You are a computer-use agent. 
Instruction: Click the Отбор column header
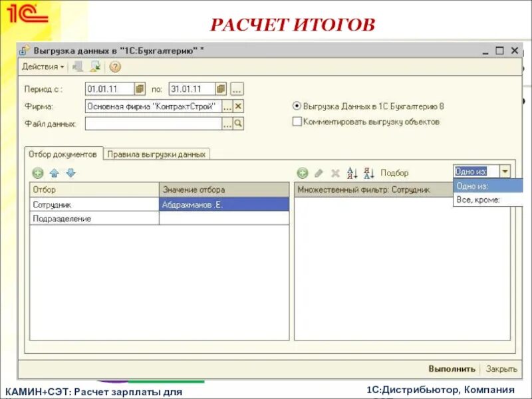(94, 190)
